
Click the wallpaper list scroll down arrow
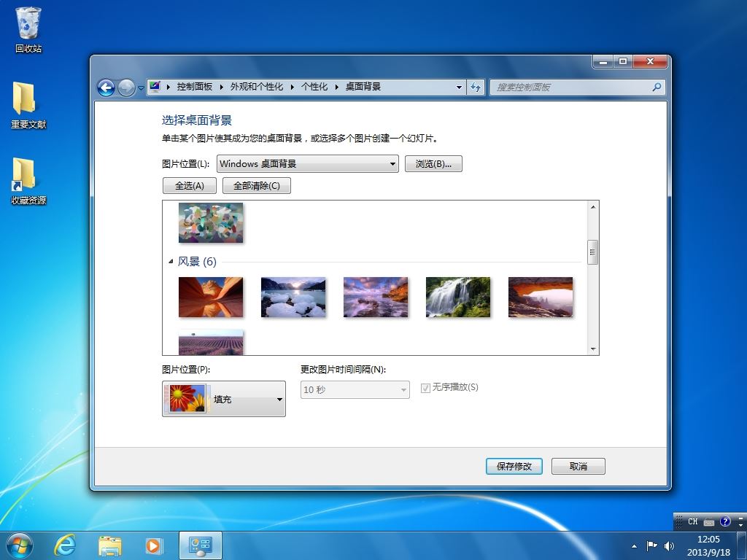(x=592, y=349)
